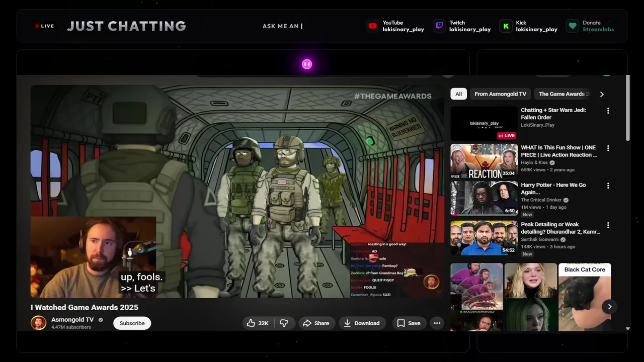The height and width of the screenshot is (362, 644).
Task: Open ONE PIECE reaction thumbnail
Action: tap(484, 161)
